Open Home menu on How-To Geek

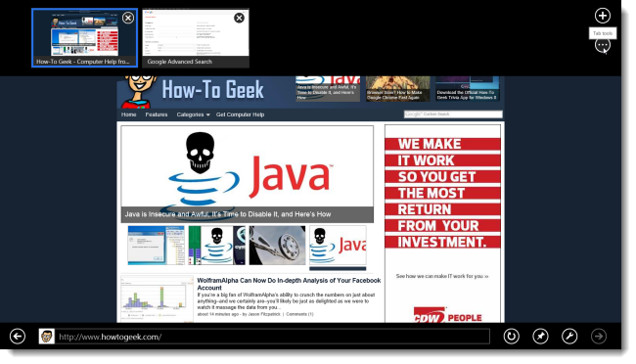point(128,114)
